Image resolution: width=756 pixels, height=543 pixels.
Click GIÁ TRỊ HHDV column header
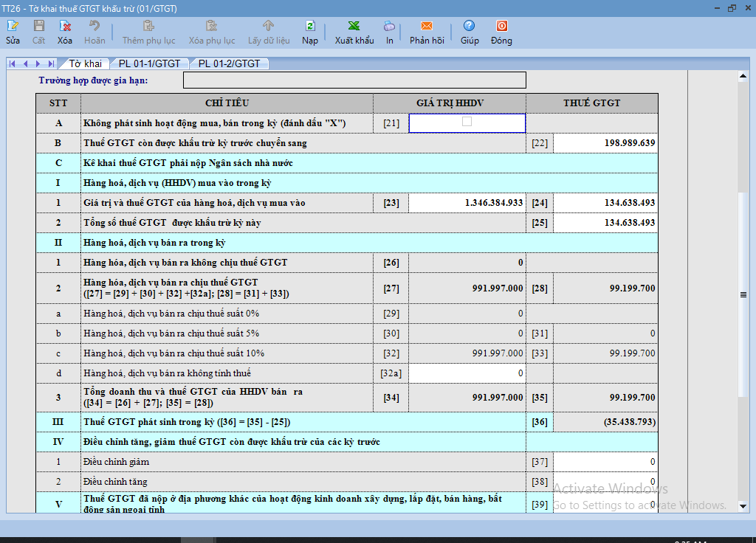[x=450, y=103]
